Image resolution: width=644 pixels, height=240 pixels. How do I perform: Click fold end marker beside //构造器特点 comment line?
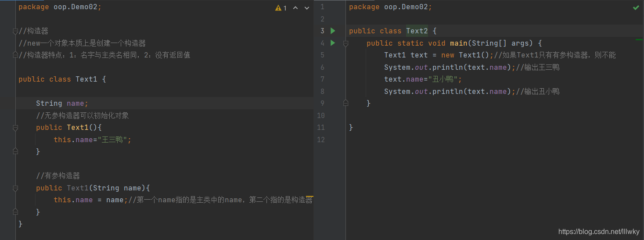pyautogui.click(x=15, y=55)
